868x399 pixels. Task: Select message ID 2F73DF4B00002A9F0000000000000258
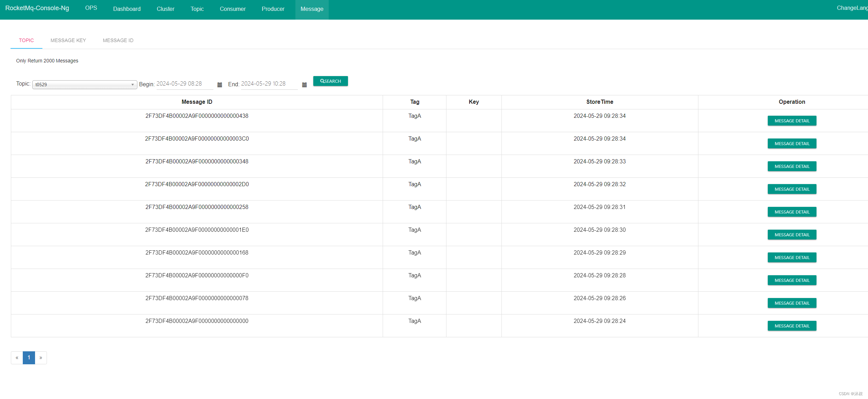pyautogui.click(x=197, y=207)
